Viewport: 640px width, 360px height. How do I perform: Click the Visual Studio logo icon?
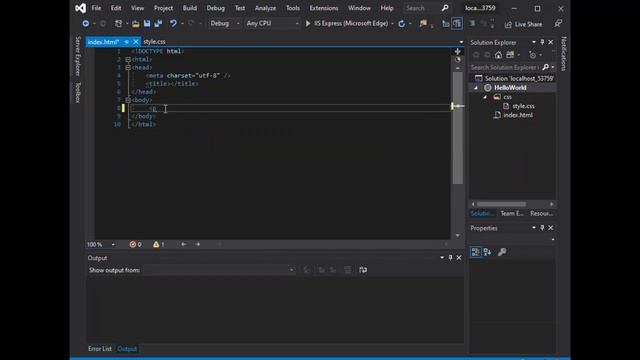[x=81, y=8]
